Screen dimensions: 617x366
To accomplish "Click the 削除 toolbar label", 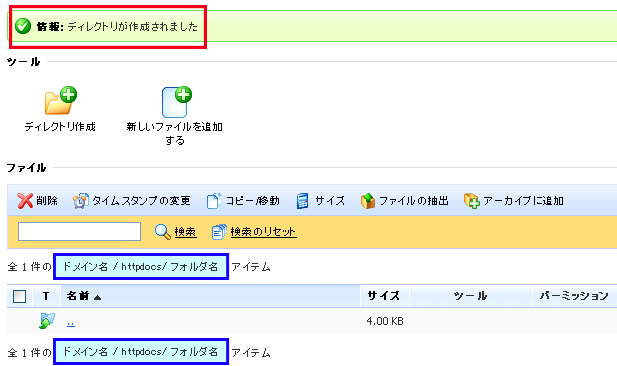I will click(47, 201).
